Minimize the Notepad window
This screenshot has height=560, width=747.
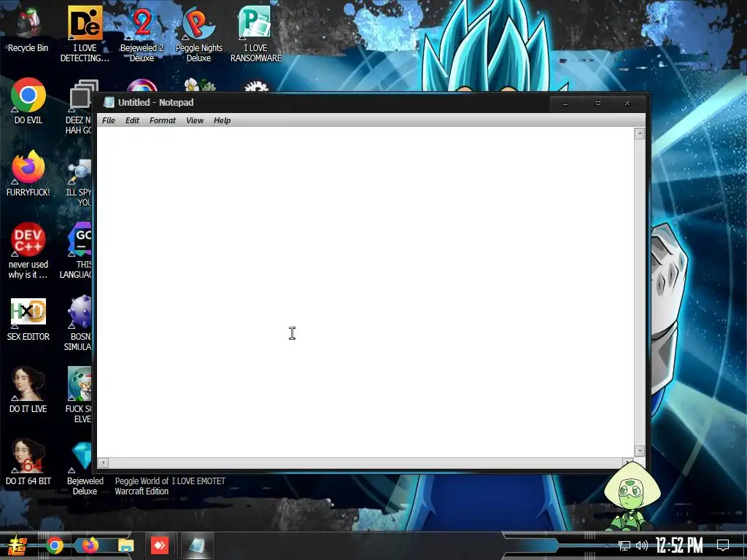coord(565,104)
